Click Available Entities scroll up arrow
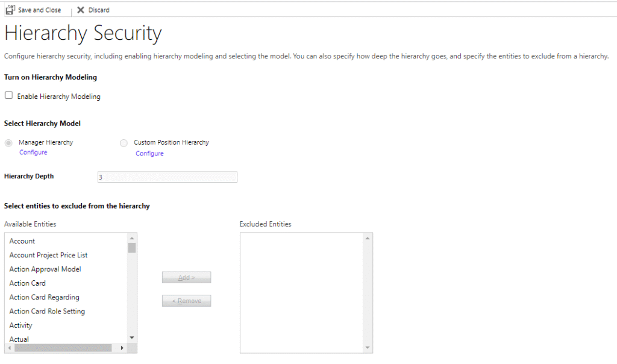617x364 pixels. click(132, 238)
